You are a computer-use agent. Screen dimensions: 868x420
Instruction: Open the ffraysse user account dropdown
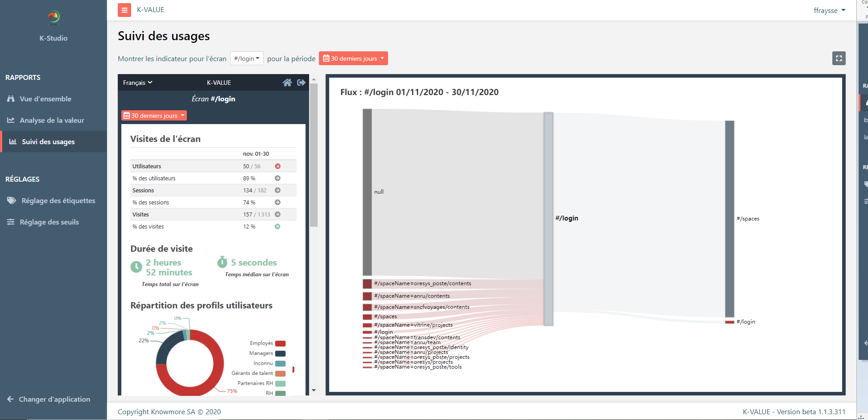tap(829, 10)
